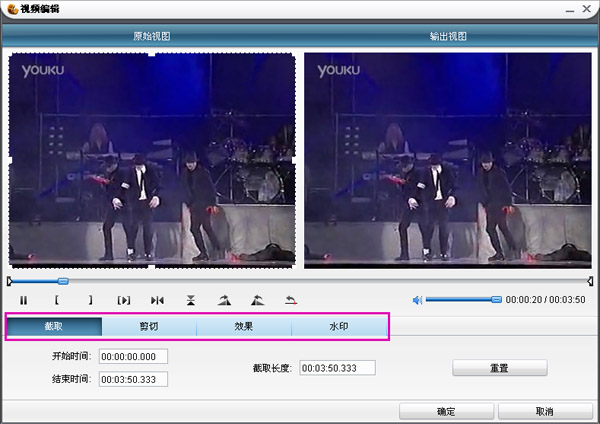Minimize the 视频编辑 window
Viewport: 600px width, 424px height.
pyautogui.click(x=570, y=9)
